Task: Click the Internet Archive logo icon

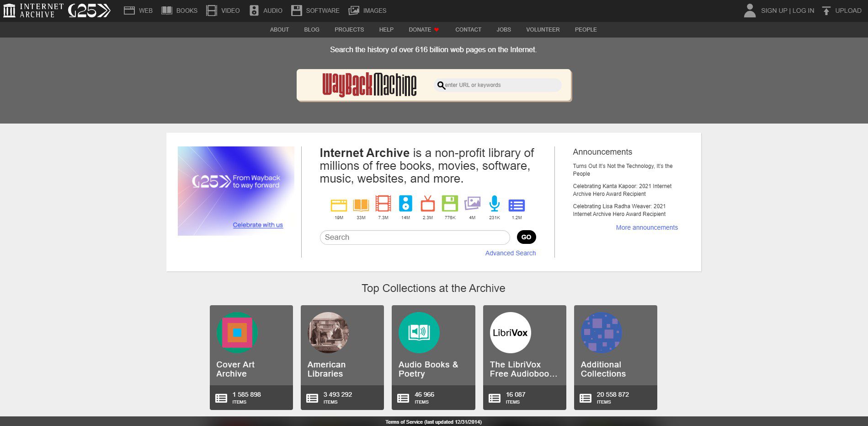Action: tap(9, 11)
